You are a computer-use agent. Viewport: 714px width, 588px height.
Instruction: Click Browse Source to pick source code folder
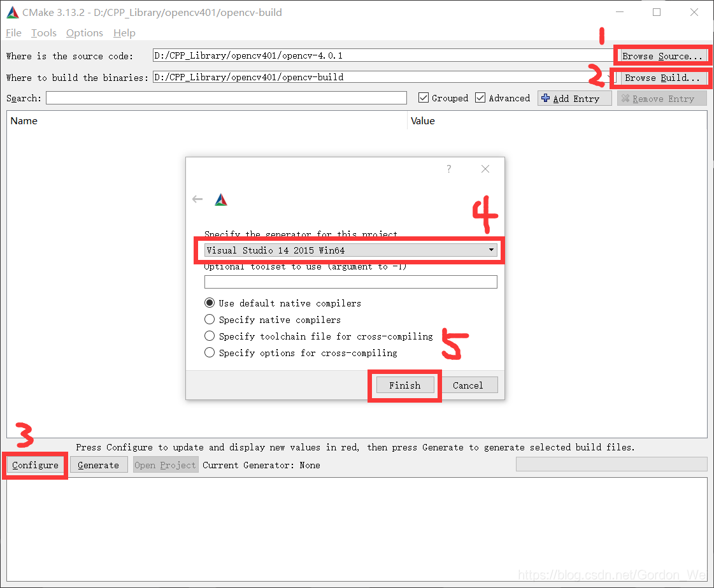click(662, 55)
